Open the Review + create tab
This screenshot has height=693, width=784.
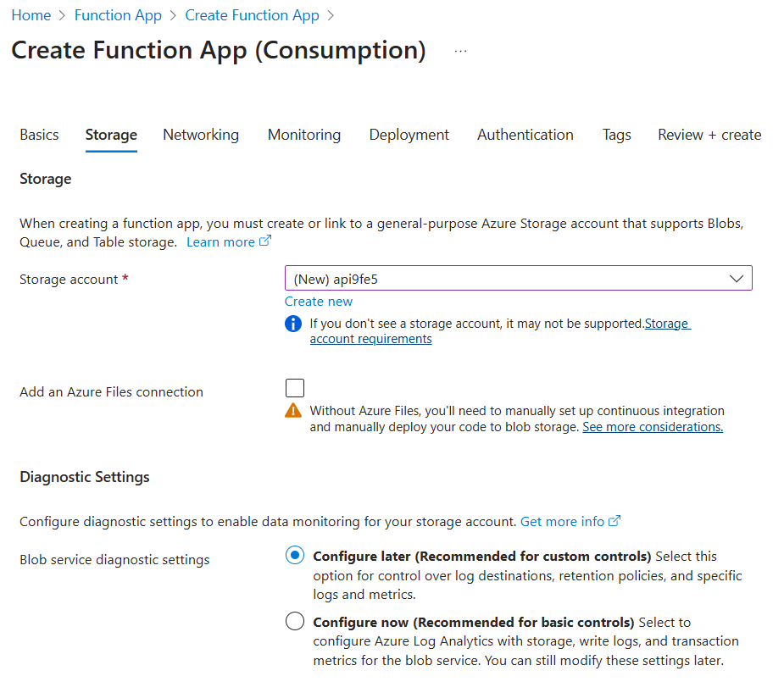pyautogui.click(x=709, y=135)
